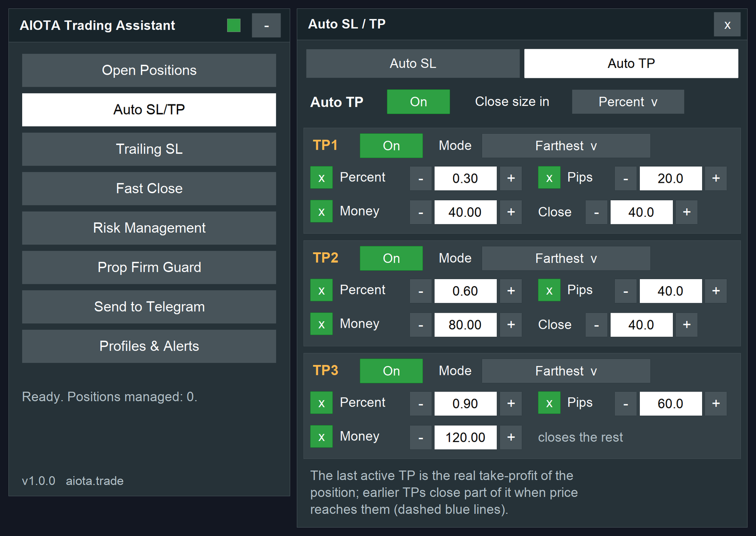Viewport: 756px width, 536px height.
Task: Click the TP2 Percent 0.60 field
Action: [x=465, y=291]
